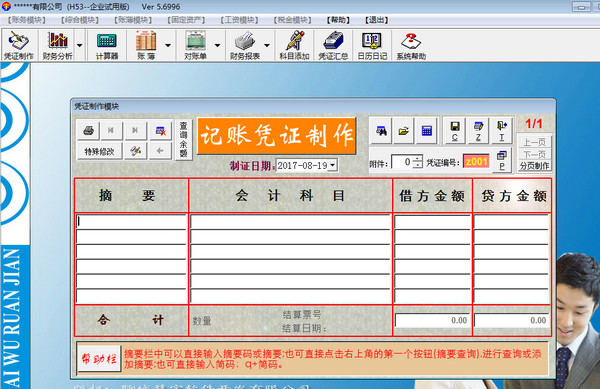Launch the 计算器 calculator toolbar icon

[107, 45]
